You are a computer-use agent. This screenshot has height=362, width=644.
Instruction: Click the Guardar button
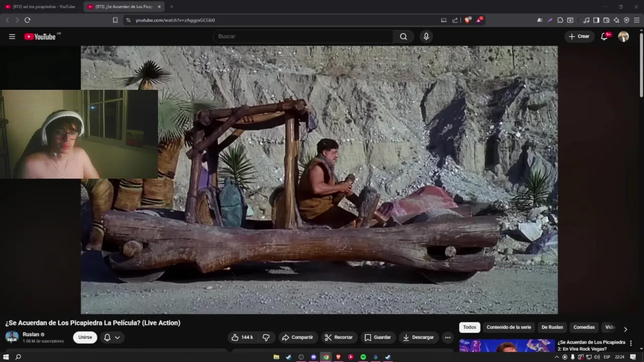pyautogui.click(x=378, y=337)
